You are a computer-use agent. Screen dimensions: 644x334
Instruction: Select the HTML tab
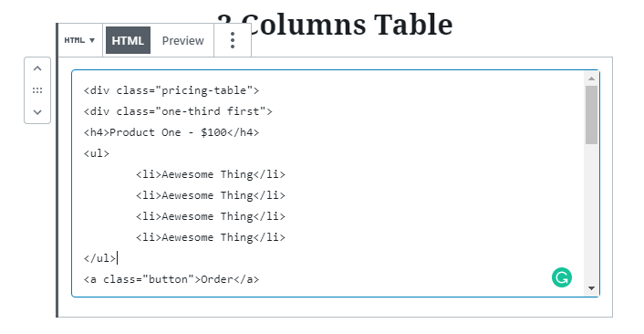tap(128, 41)
